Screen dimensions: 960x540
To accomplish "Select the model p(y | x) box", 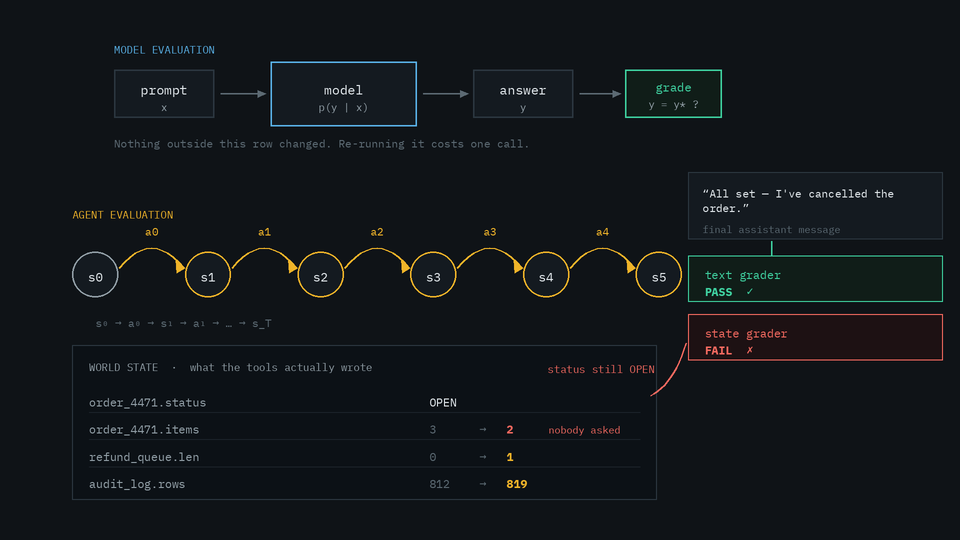I will [x=343, y=94].
